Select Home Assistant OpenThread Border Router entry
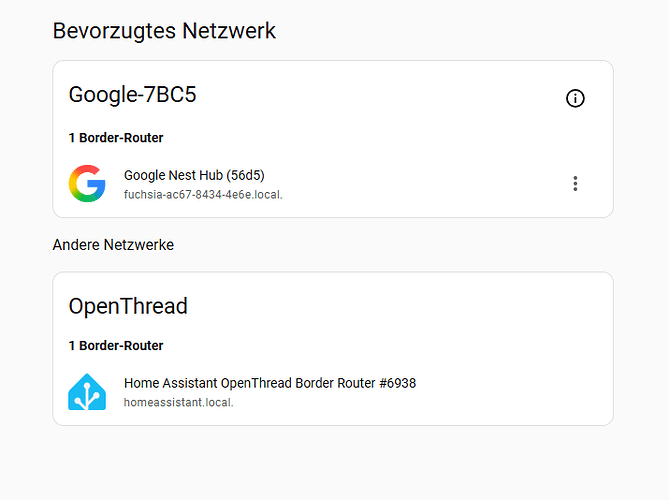Image resolution: width=669 pixels, height=500 pixels. (333, 392)
